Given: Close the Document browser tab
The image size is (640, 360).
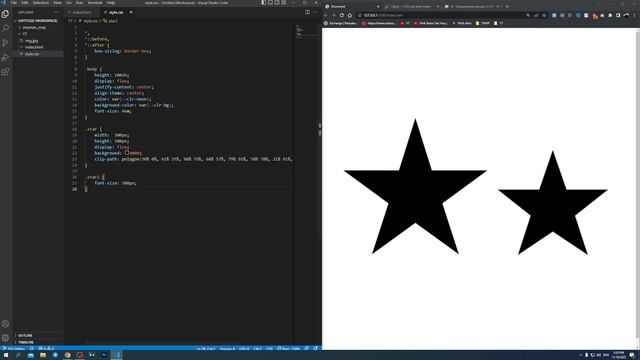Looking at the screenshot, I should click(378, 7).
